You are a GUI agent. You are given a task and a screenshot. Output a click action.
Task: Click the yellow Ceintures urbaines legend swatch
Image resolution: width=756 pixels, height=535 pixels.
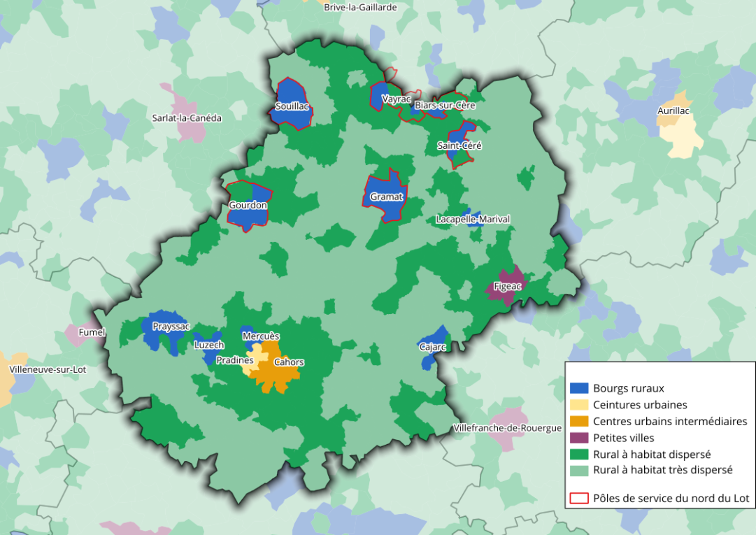point(578,405)
